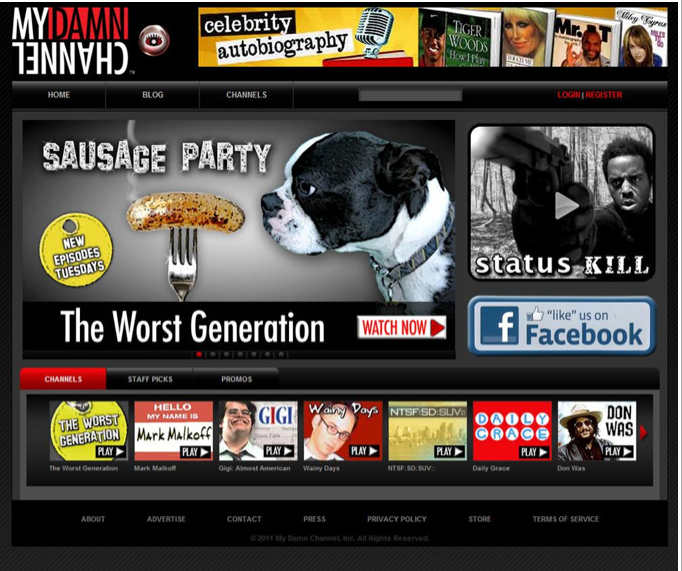
Task: Click the Watch Now button
Action: click(401, 327)
